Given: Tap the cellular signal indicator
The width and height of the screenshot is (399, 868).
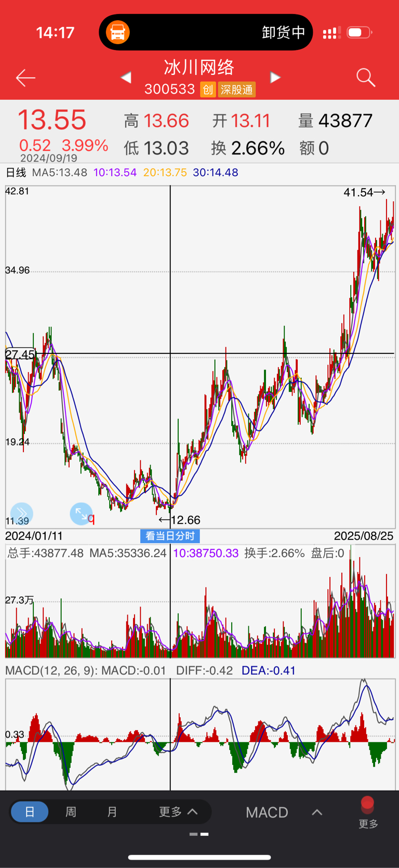Looking at the screenshot, I should 331,33.
